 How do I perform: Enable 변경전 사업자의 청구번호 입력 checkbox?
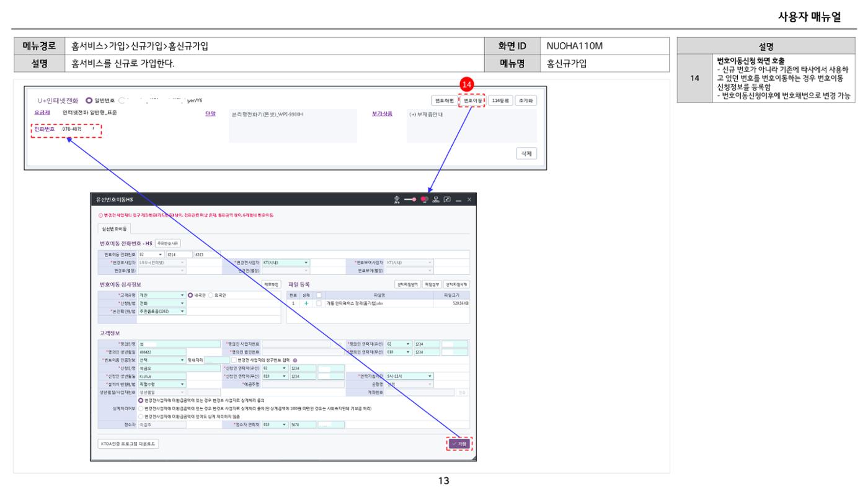click(x=234, y=360)
